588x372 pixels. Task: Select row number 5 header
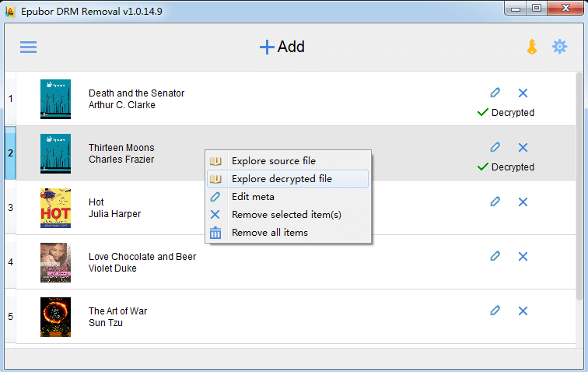coord(11,317)
